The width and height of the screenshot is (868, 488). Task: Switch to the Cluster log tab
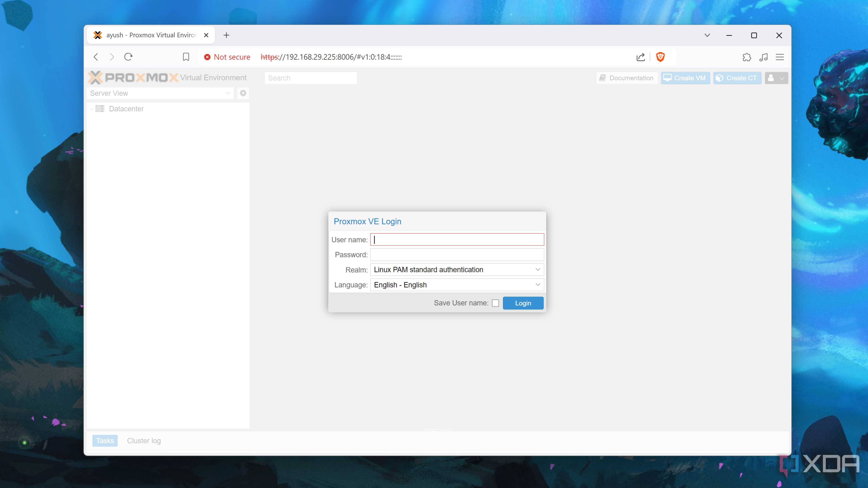pyautogui.click(x=144, y=441)
